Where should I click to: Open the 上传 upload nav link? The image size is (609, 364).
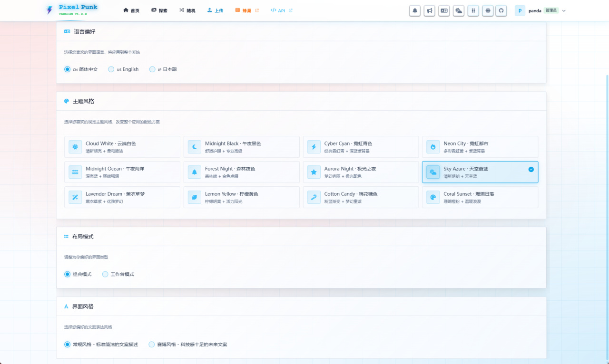pyautogui.click(x=215, y=10)
